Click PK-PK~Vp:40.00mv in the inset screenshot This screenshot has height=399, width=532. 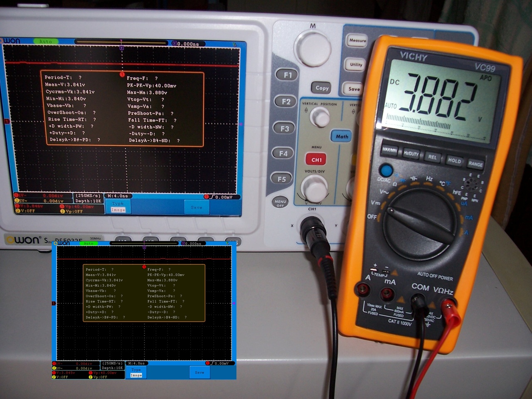pyautogui.click(x=166, y=275)
